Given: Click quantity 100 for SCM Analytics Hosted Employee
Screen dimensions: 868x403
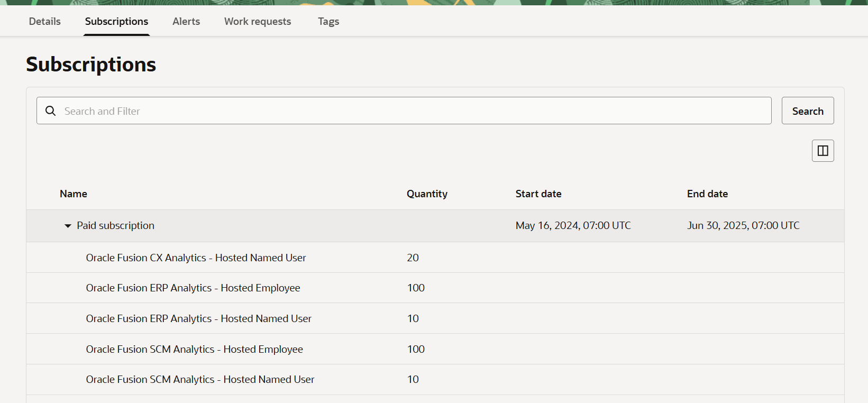Looking at the screenshot, I should point(416,349).
